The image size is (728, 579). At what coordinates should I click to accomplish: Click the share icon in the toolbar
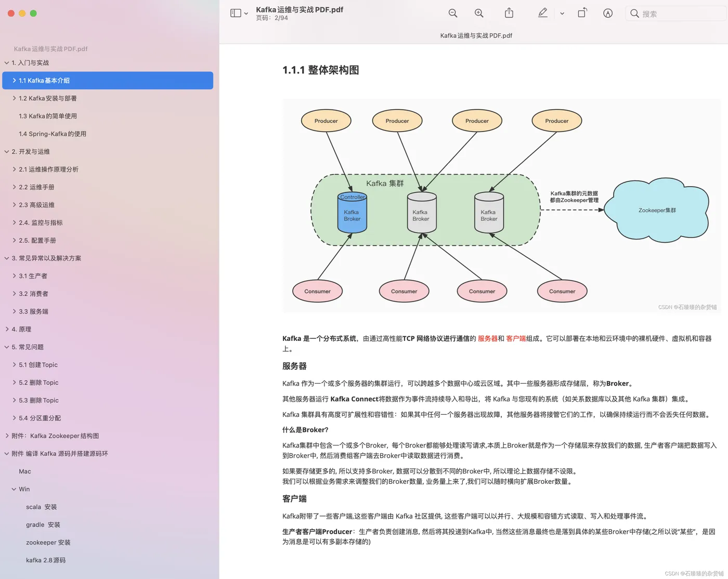[509, 13]
